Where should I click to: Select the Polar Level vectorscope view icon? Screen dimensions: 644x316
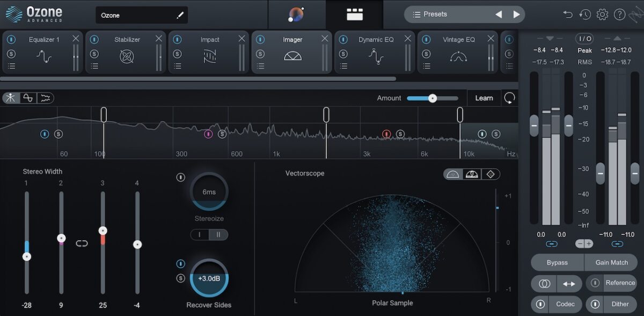(472, 174)
